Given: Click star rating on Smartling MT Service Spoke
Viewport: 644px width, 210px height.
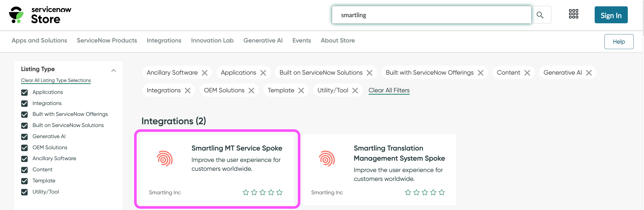Looking at the screenshot, I should [x=262, y=193].
